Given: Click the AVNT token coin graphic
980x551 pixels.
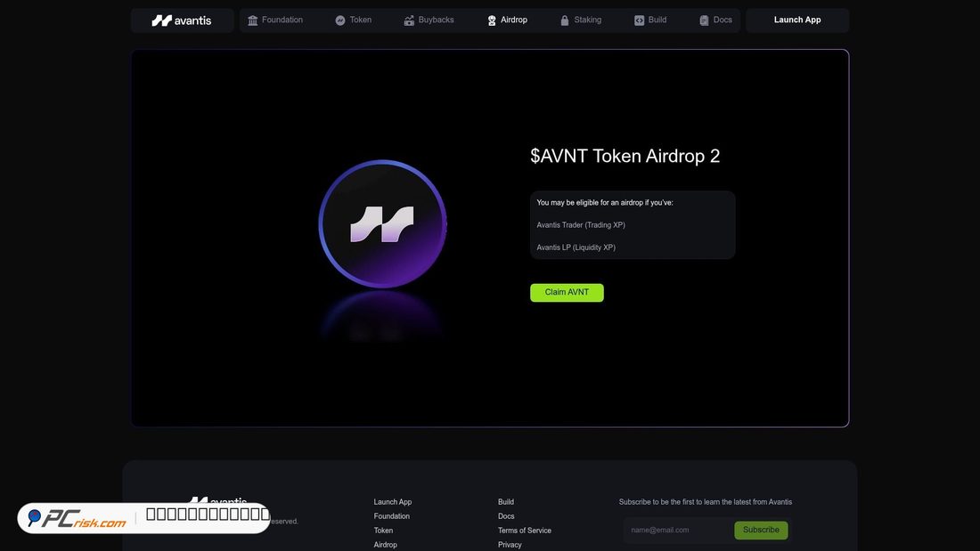Looking at the screenshot, I should click(x=382, y=224).
